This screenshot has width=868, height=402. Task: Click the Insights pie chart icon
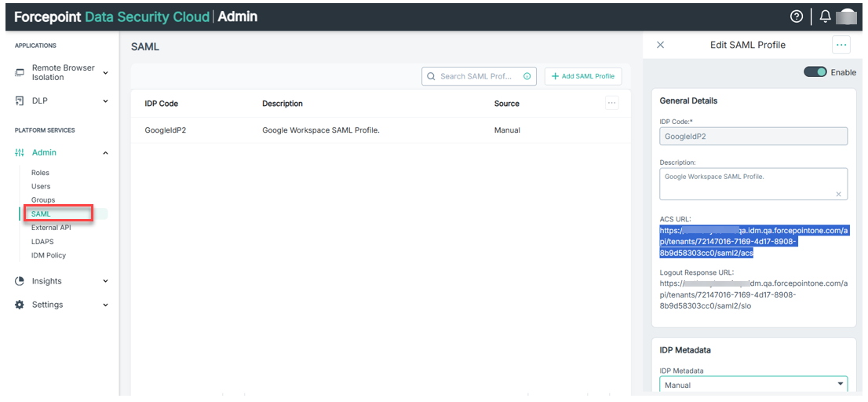[x=20, y=281]
